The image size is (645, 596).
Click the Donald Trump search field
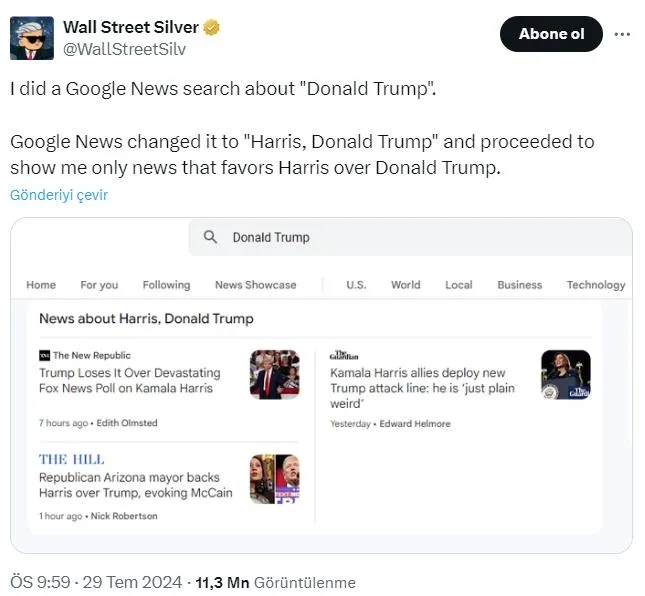400,237
